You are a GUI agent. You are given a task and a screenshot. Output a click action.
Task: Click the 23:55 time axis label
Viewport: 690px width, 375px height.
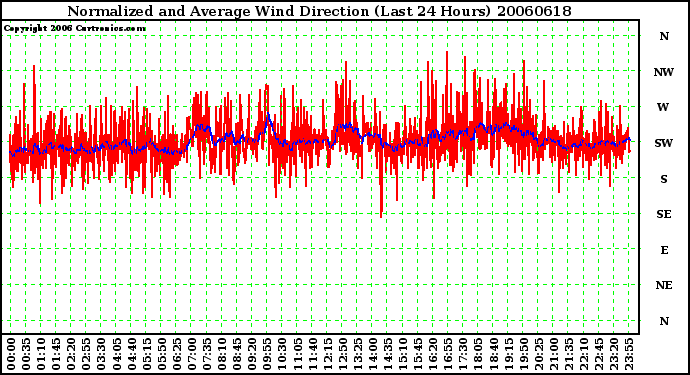pyautogui.click(x=629, y=354)
